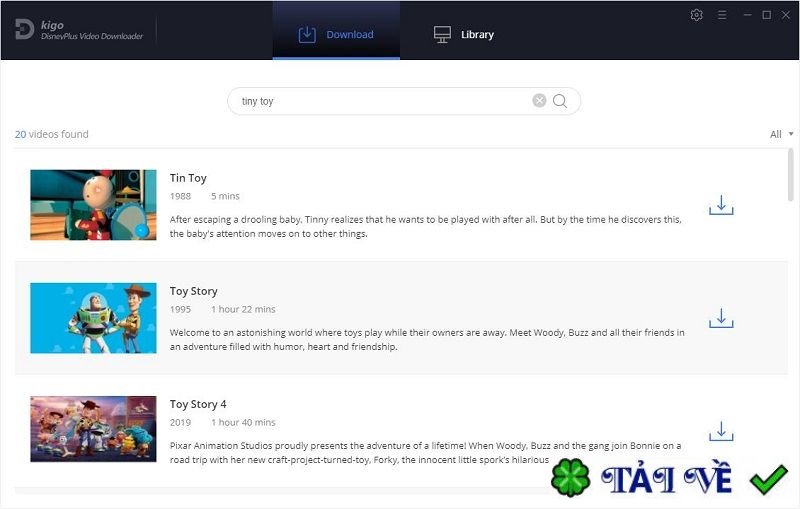Close the Kigo window
Viewport: 800px width, 509px height.
click(x=786, y=15)
